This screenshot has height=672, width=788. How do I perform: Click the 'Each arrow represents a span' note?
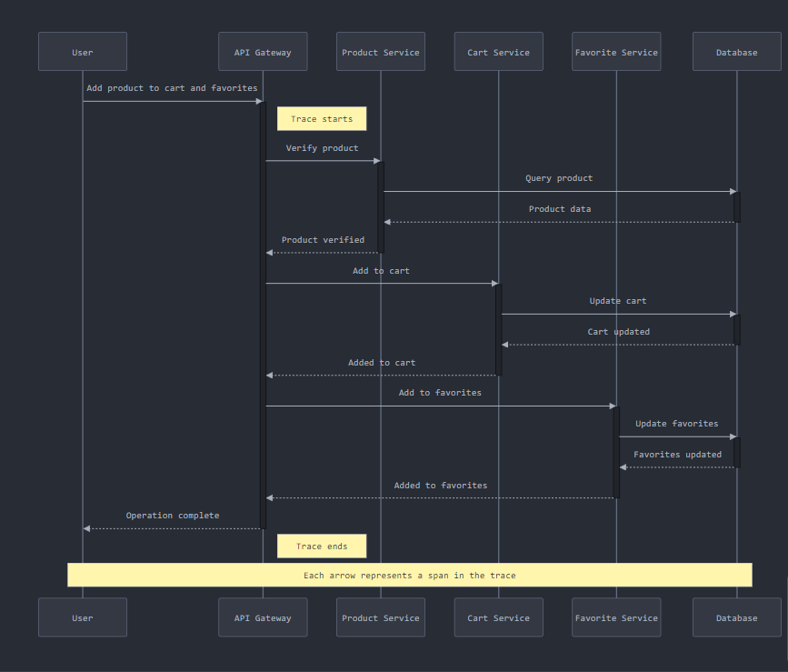click(x=410, y=575)
